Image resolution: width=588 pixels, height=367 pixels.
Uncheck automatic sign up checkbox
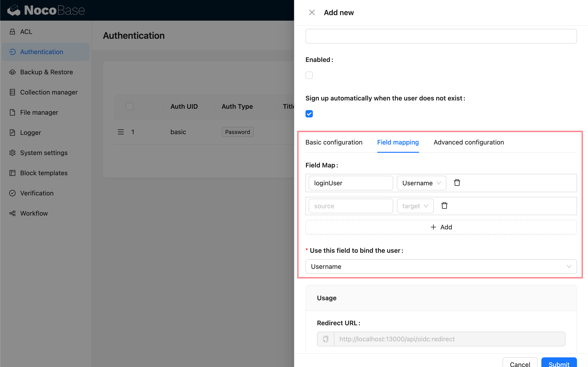[x=309, y=114]
